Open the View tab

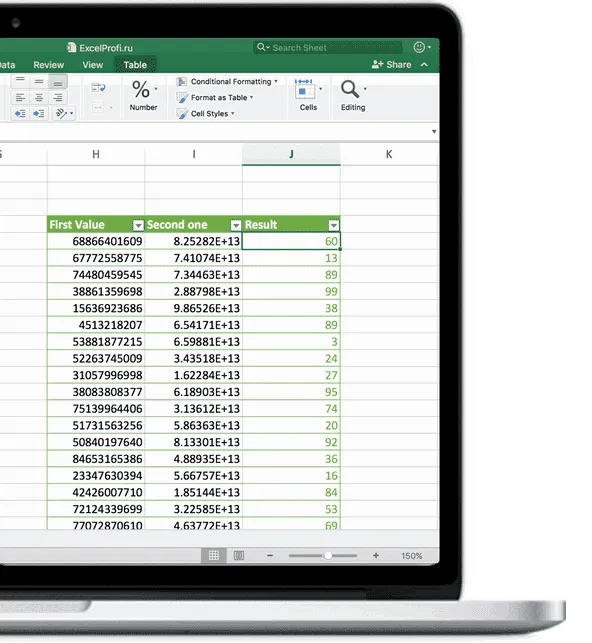(x=93, y=65)
